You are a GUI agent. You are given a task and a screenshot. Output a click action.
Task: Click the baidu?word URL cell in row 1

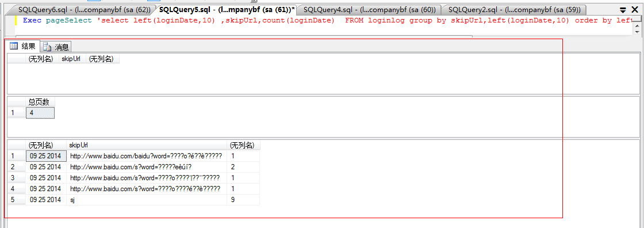[147, 156]
